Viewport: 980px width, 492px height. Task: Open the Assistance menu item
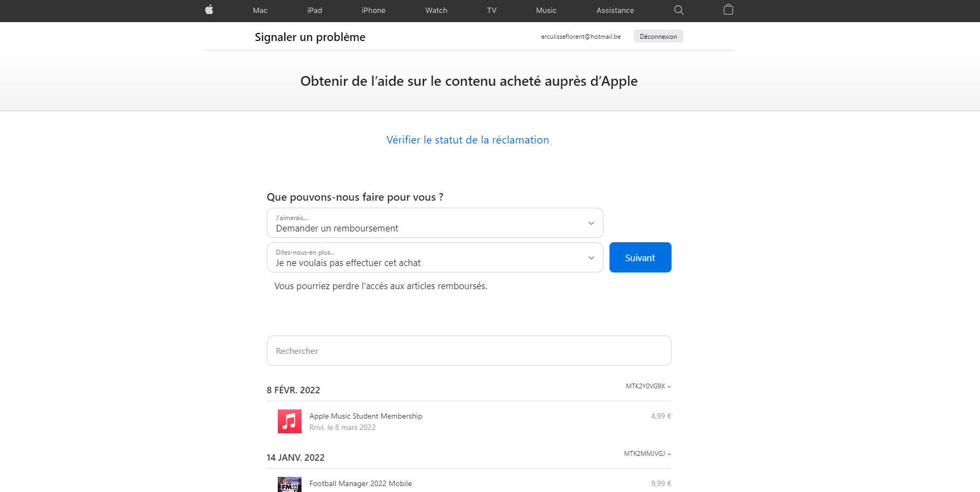pos(615,10)
